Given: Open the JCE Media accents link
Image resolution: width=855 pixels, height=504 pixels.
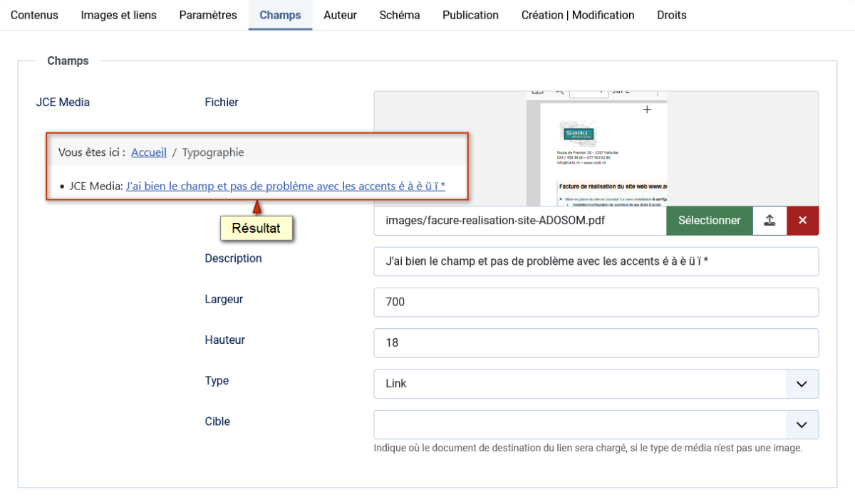Looking at the screenshot, I should click(286, 187).
